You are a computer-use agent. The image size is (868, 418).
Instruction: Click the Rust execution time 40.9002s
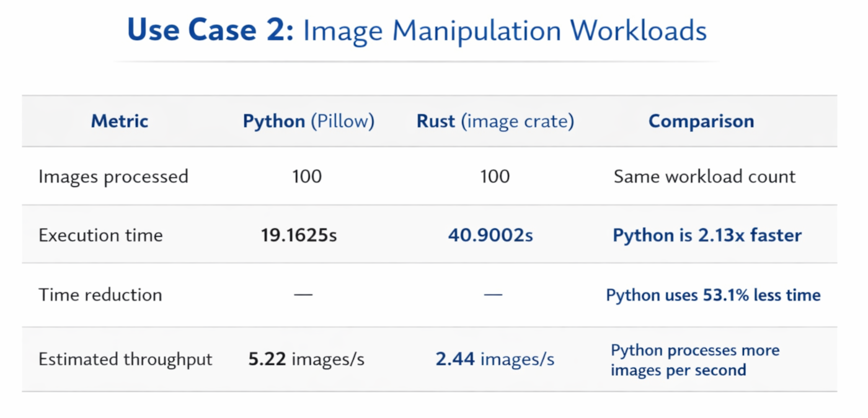pos(490,235)
